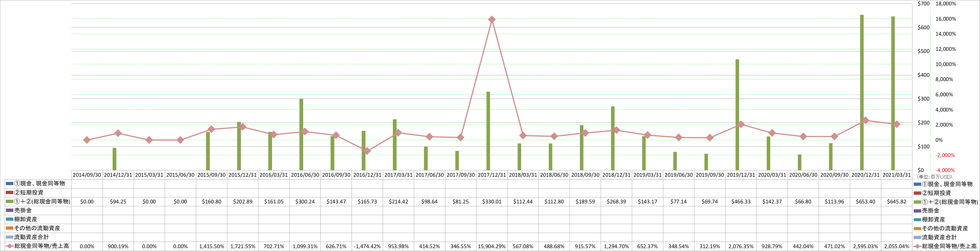Select the $330.01 cell
Screen dimensions: 980x251
pyautogui.click(x=492, y=202)
